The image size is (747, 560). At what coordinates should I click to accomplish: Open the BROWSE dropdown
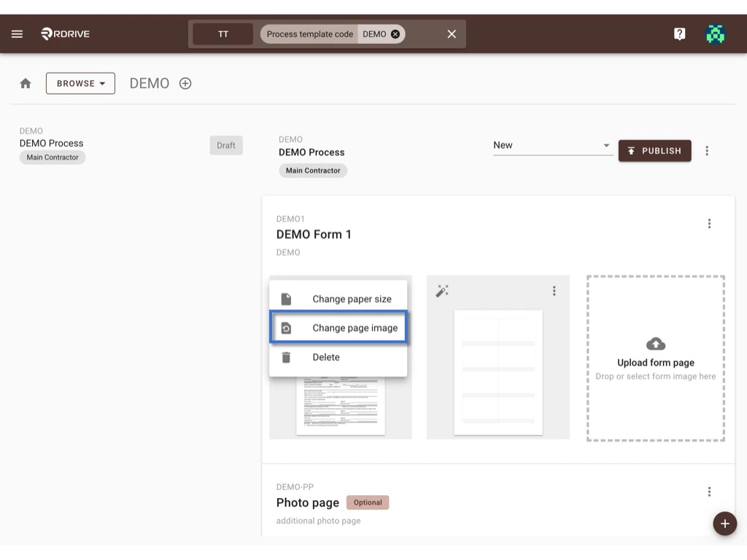click(x=80, y=83)
